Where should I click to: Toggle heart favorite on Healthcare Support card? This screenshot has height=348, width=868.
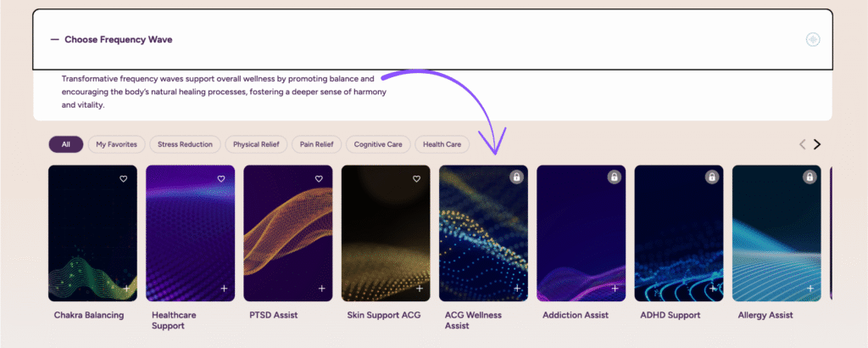tap(221, 179)
